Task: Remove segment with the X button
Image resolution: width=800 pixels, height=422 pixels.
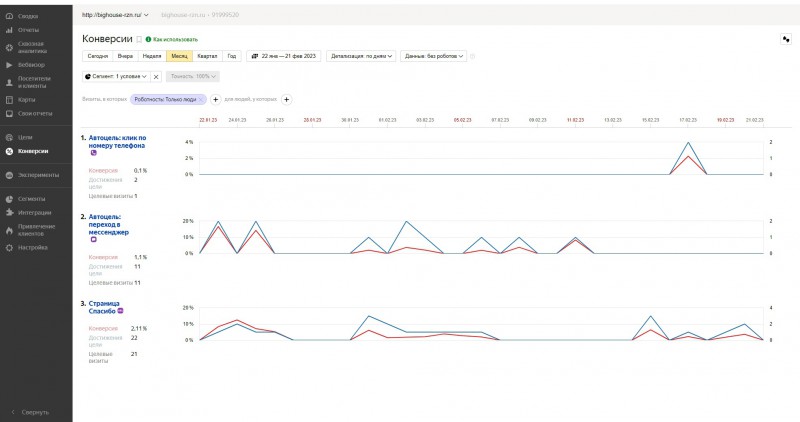Action: 156,77
